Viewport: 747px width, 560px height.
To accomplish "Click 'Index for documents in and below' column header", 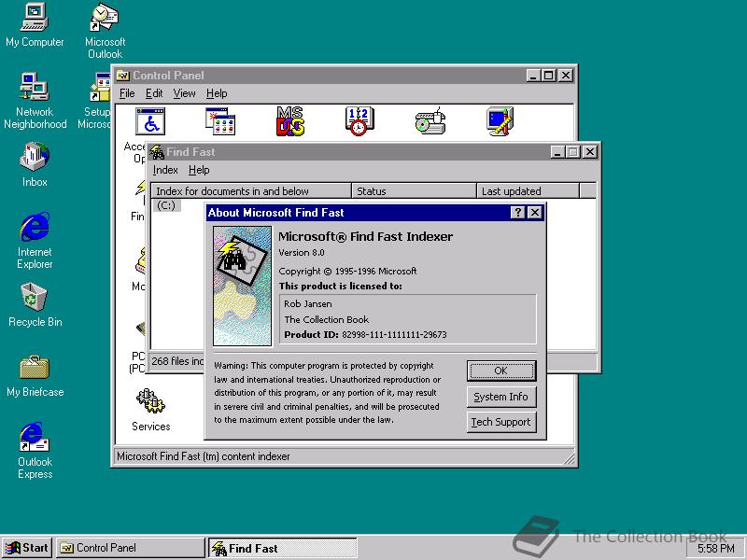I will coord(251,191).
